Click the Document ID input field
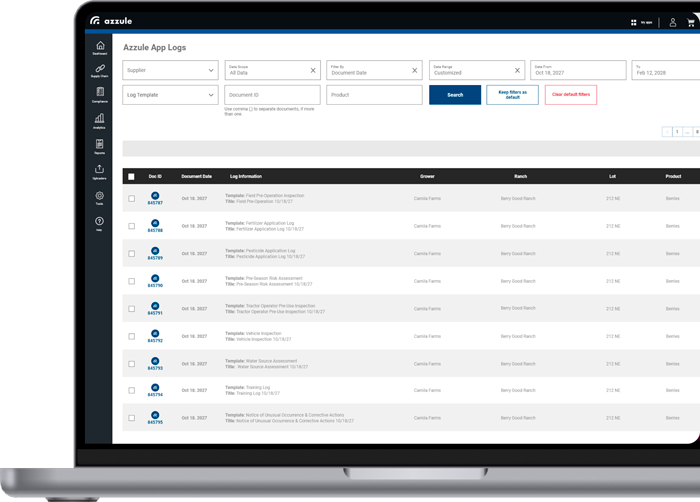This screenshot has width=700, height=502. [272, 95]
